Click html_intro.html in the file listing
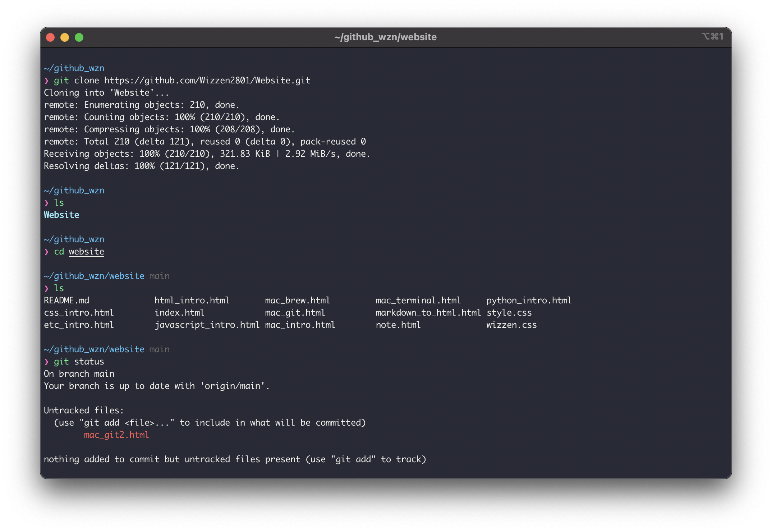This screenshot has width=772, height=532. point(192,301)
